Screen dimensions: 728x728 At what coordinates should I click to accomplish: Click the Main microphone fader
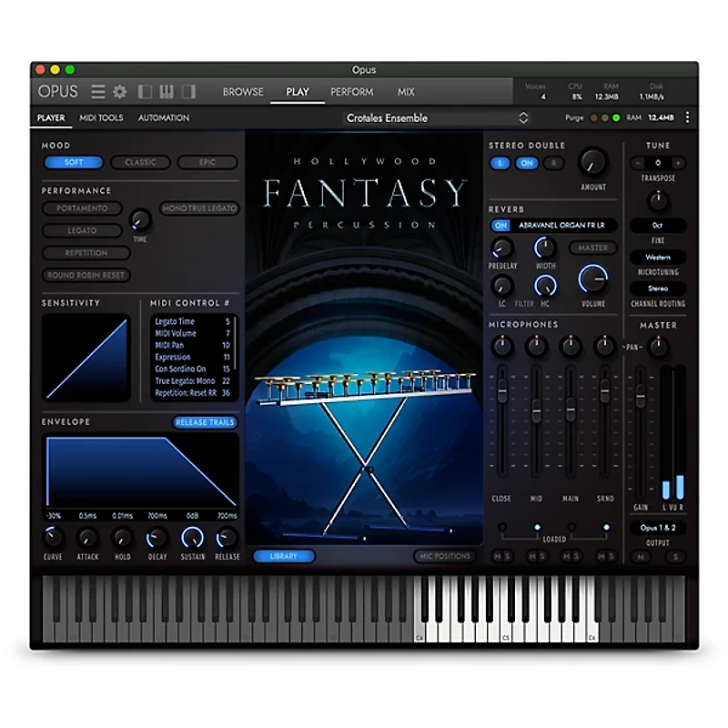571,409
